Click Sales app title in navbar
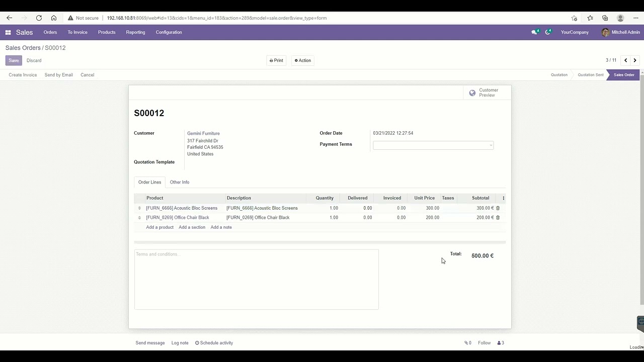Image resolution: width=644 pixels, height=362 pixels. 24,32
